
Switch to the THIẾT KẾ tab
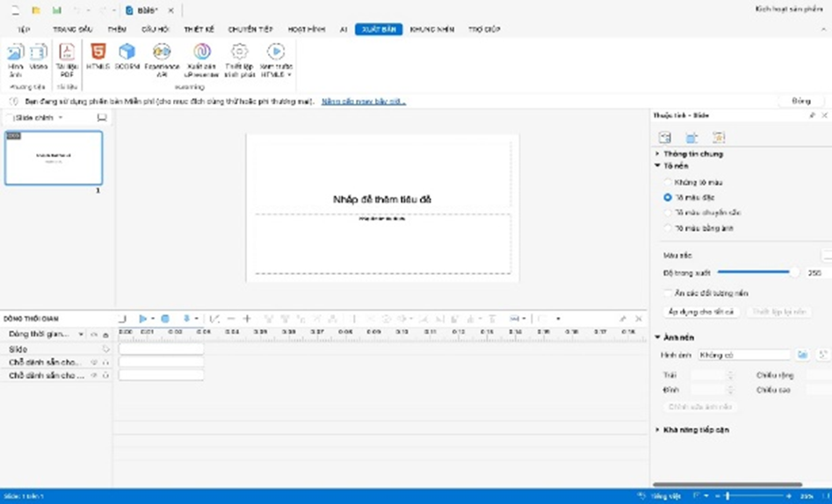(x=199, y=29)
